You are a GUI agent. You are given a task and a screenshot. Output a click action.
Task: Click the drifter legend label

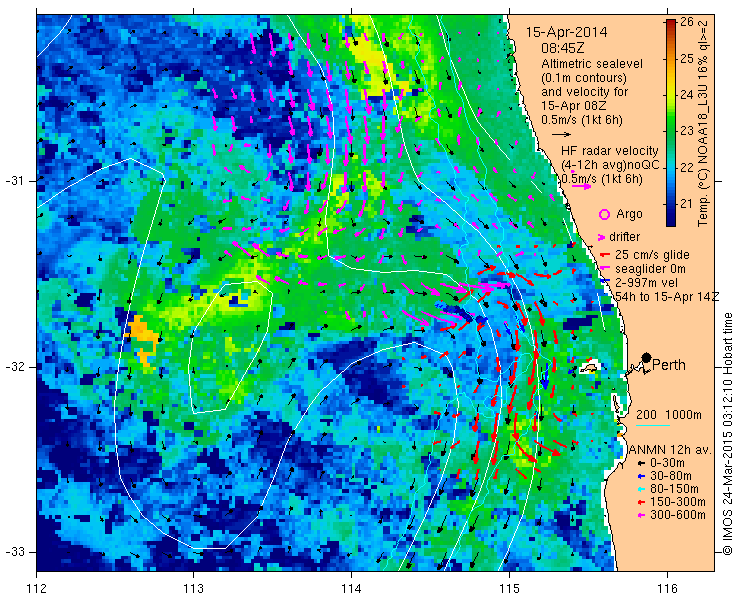624,237
